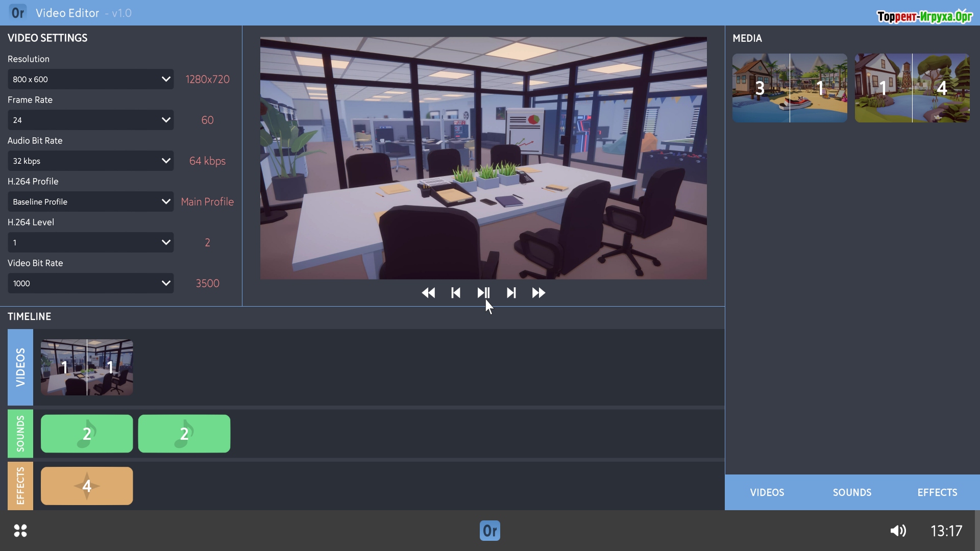Open the app launcher grid icon

pyautogui.click(x=20, y=531)
